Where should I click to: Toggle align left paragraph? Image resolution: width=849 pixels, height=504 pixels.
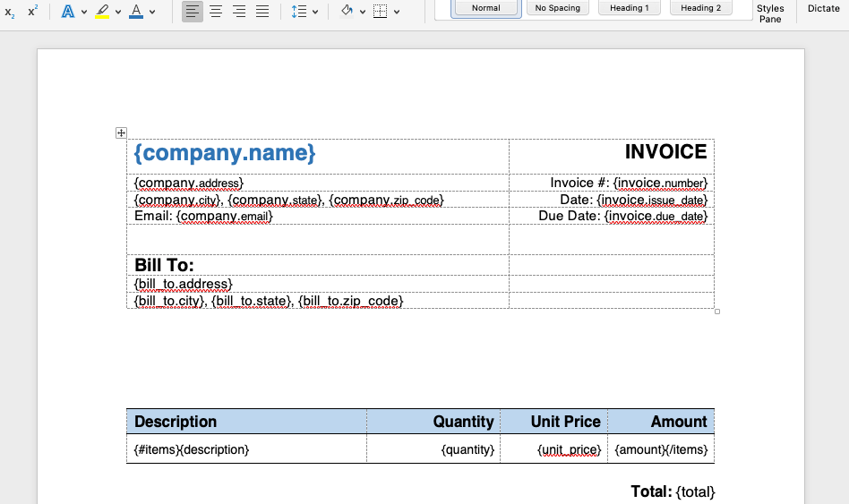(193, 12)
